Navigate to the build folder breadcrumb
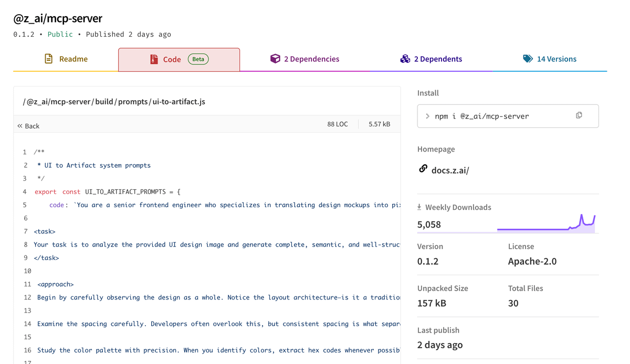 (x=104, y=101)
